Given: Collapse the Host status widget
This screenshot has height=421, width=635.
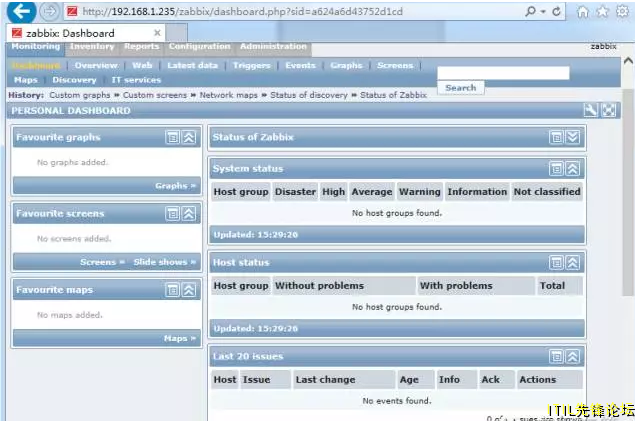Looking at the screenshot, I should pos(573,263).
